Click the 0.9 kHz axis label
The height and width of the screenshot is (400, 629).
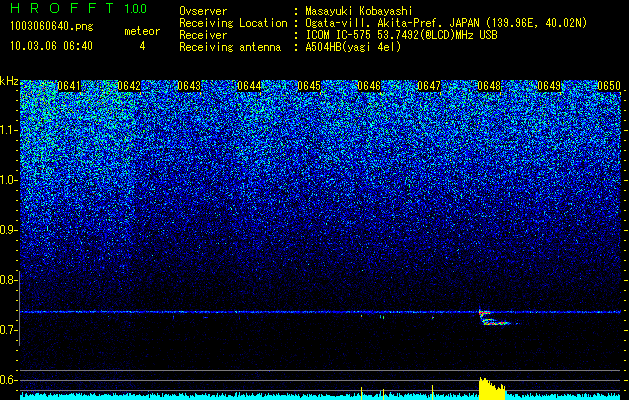8,230
